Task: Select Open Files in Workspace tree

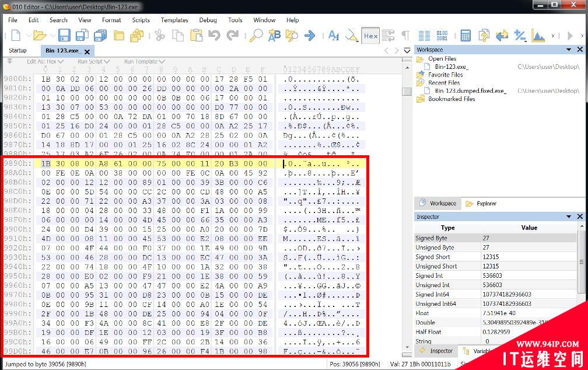Action: 442,58
